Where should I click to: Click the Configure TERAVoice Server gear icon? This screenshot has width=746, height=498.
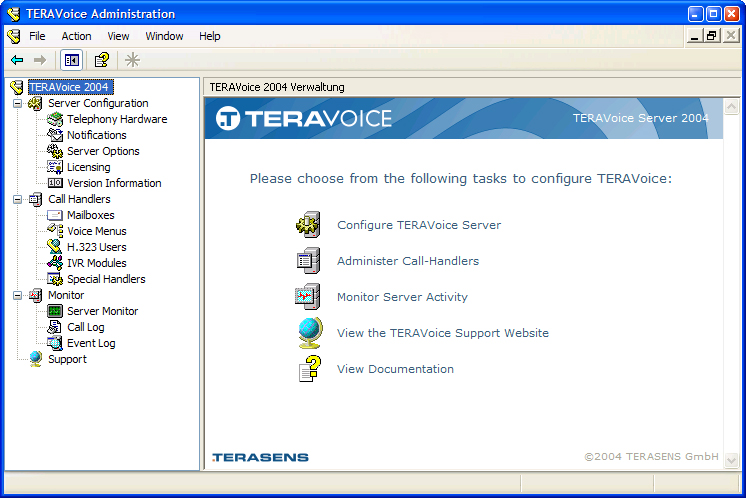[x=308, y=225]
